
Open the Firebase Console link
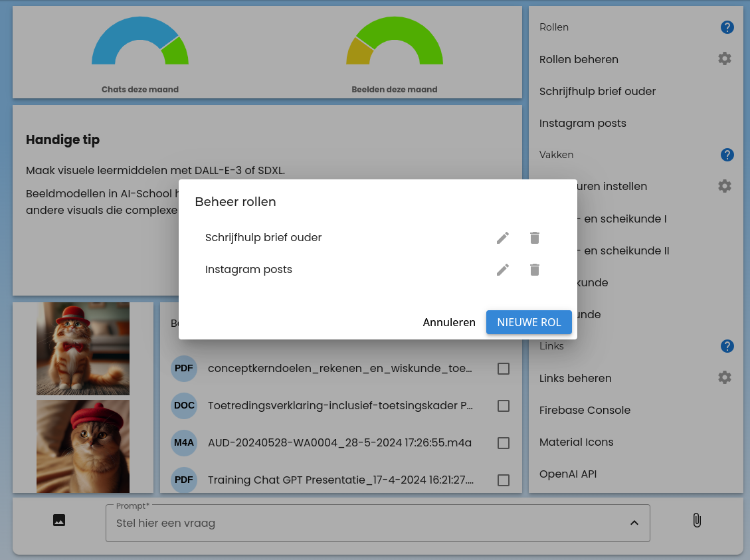coord(585,410)
